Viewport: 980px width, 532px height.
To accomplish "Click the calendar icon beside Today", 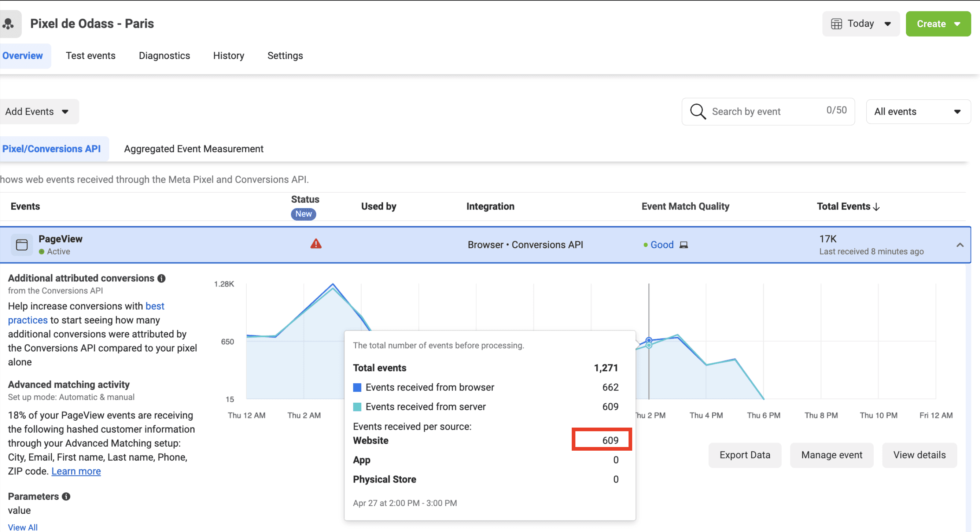I will pyautogui.click(x=836, y=24).
